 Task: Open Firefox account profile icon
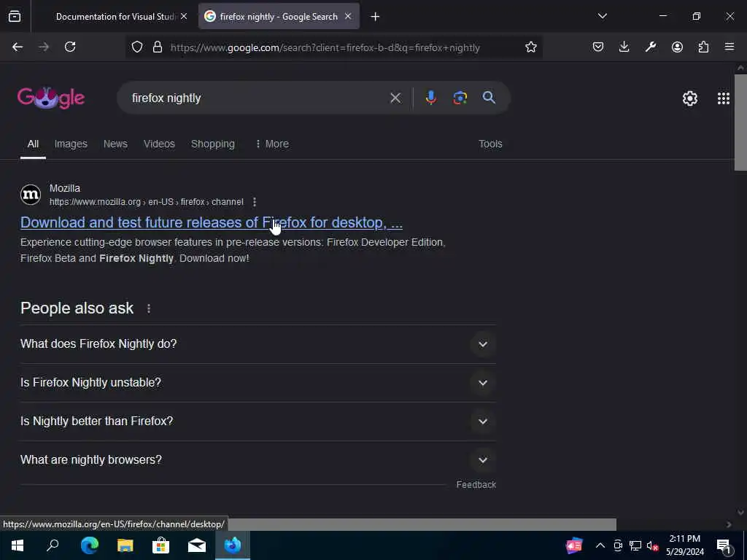677,47
